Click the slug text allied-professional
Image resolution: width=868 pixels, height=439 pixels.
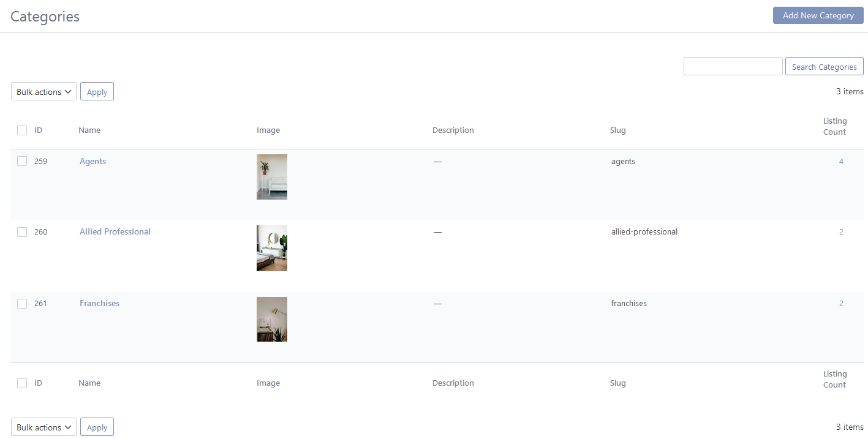point(644,232)
